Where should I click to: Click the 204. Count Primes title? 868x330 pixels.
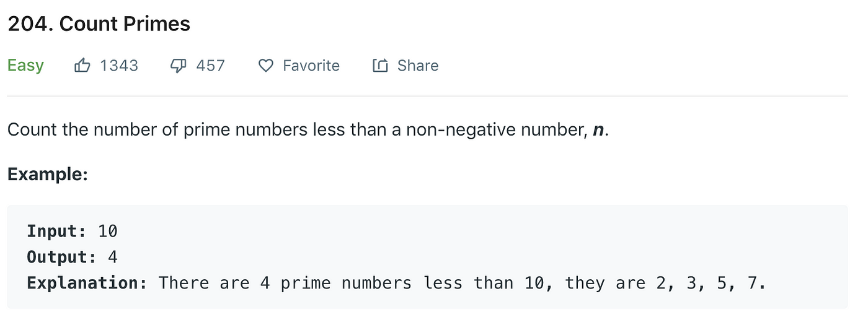click(x=99, y=24)
